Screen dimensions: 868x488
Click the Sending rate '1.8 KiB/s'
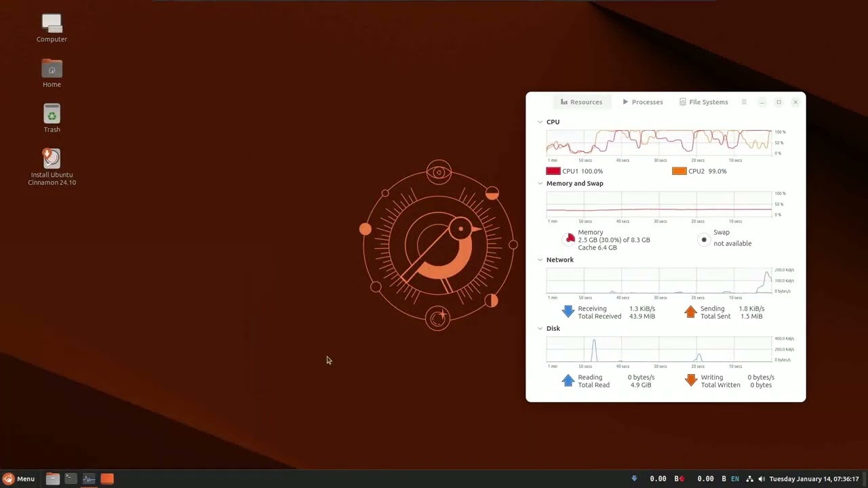[751, 309]
